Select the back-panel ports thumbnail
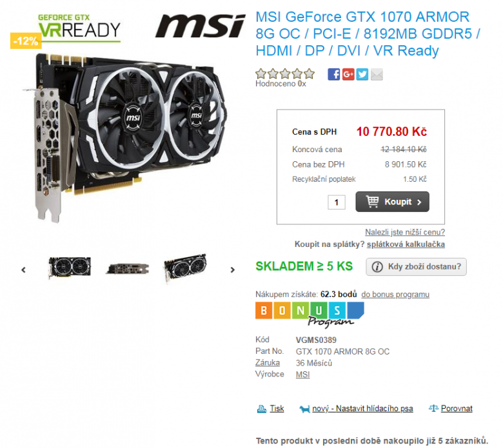503x448 pixels. [x=128, y=269]
